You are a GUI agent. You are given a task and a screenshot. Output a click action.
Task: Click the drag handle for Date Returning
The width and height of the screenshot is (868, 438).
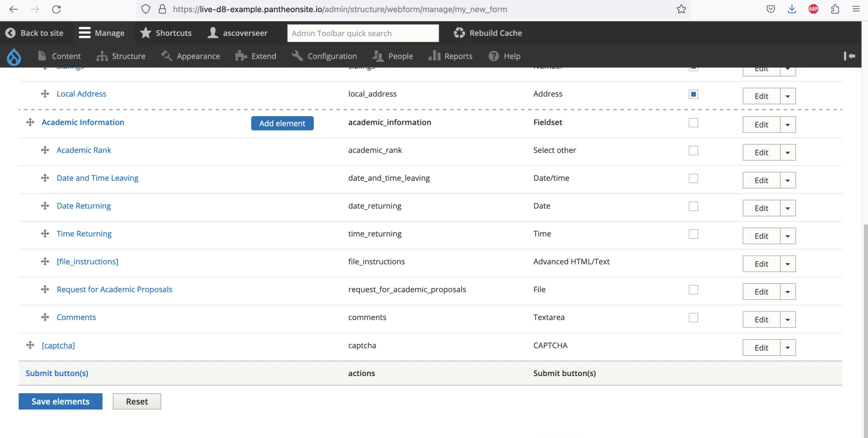(45, 206)
